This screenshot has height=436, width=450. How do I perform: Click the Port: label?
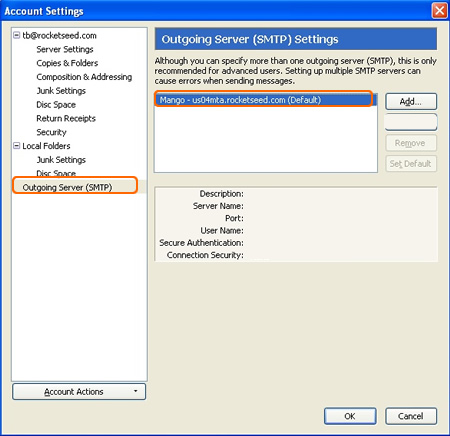tap(234, 218)
